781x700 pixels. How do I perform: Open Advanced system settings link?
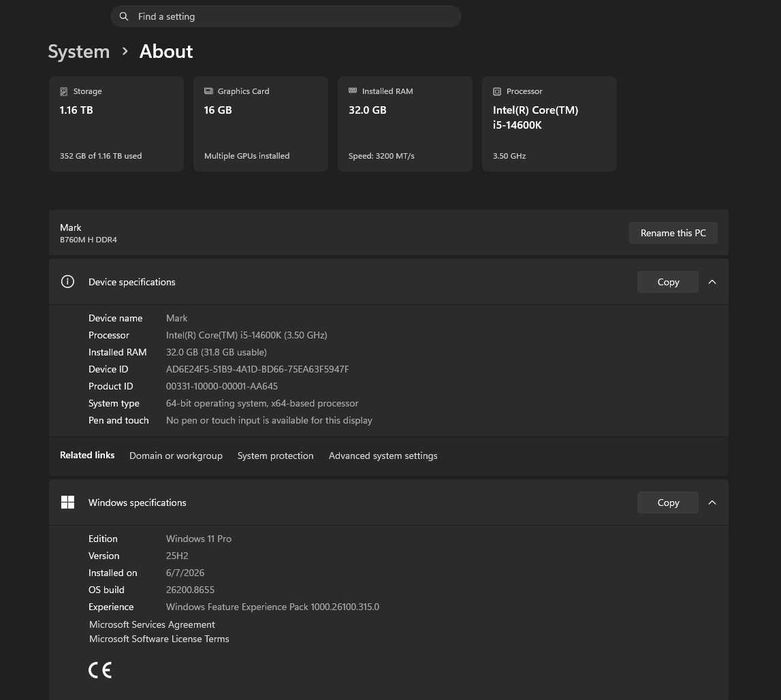pyautogui.click(x=383, y=455)
